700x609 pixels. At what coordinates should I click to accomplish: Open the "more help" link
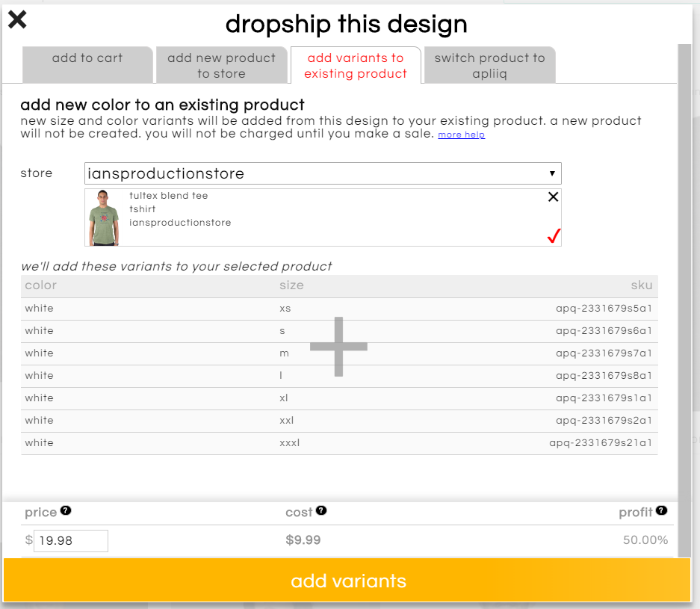pos(461,135)
